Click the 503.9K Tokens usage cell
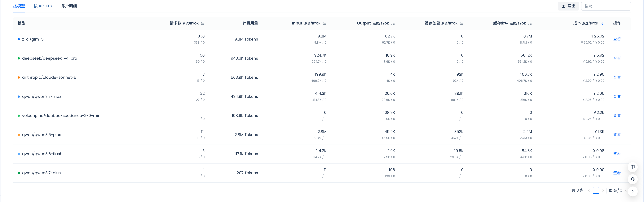Viewport: 644px width, 202px height. (x=244, y=77)
